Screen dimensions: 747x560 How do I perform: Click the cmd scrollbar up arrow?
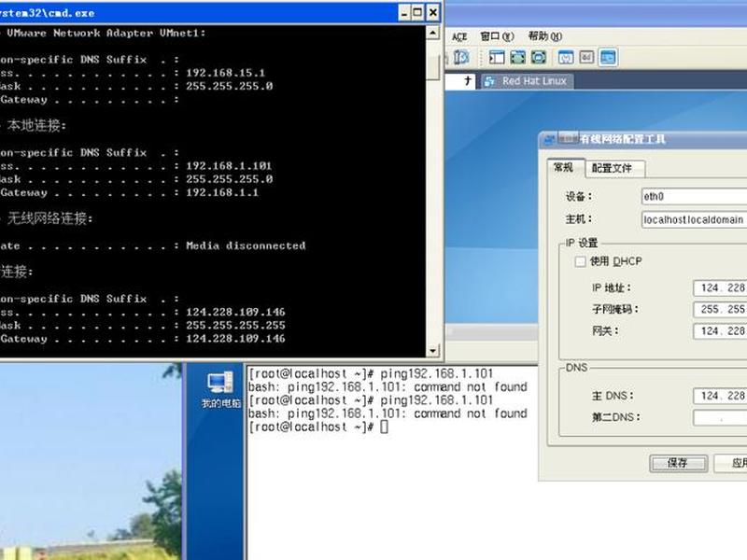tap(432, 33)
